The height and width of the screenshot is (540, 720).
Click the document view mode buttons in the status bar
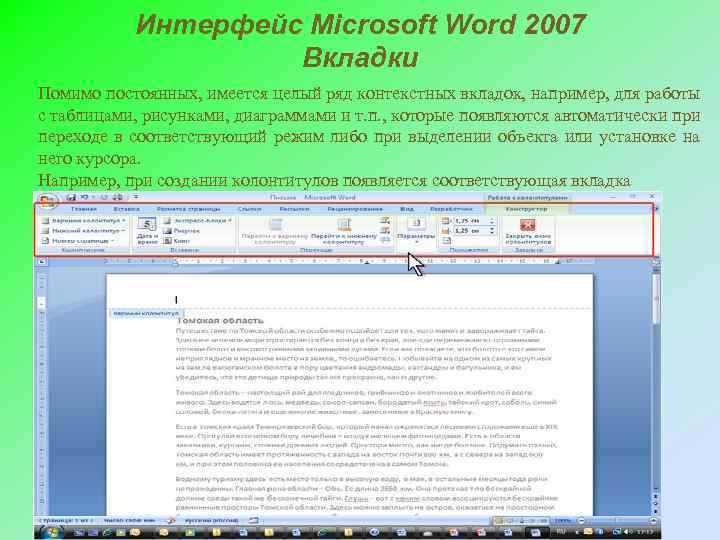click(521, 521)
